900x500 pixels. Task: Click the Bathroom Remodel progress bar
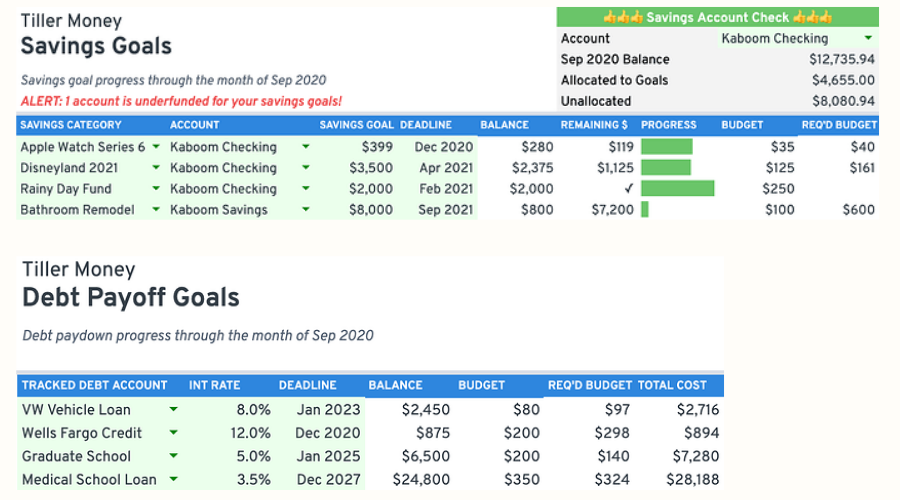click(645, 210)
